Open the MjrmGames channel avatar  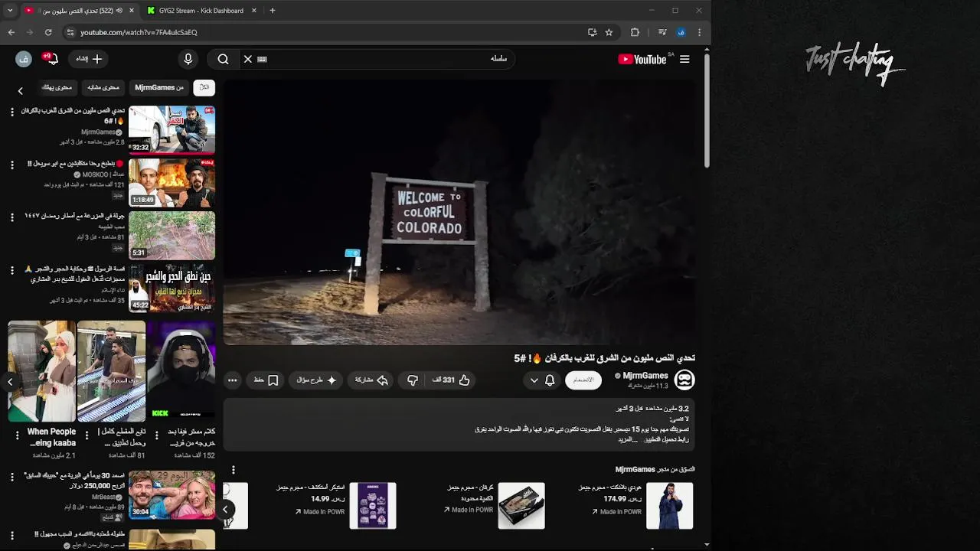pyautogui.click(x=684, y=380)
